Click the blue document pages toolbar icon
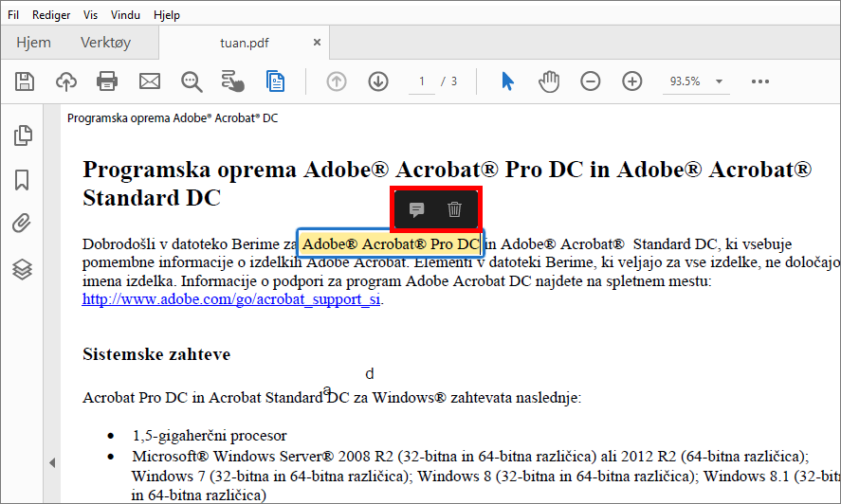The width and height of the screenshot is (841, 504). pos(275,81)
